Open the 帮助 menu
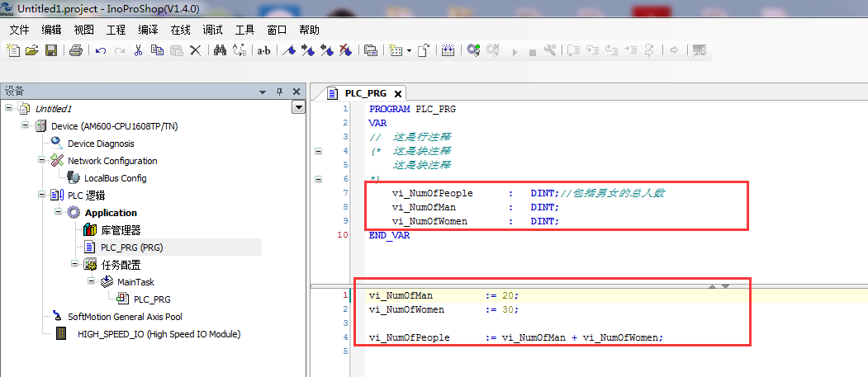868x377 pixels. (x=309, y=30)
